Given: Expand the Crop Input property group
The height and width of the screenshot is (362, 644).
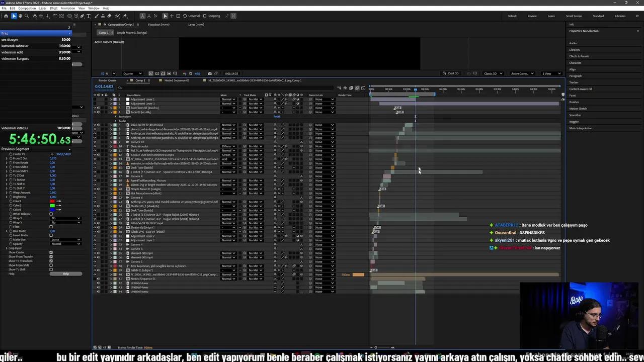Looking at the screenshot, I should tap(7, 248).
